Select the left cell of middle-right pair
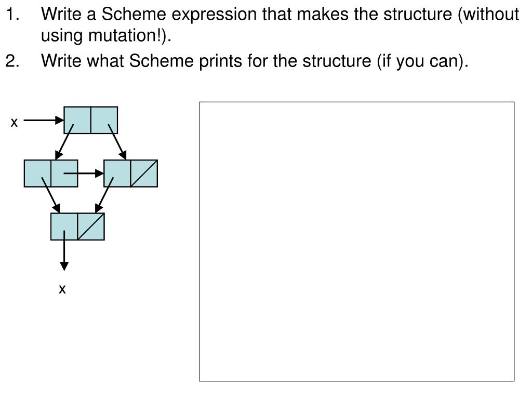This screenshot has width=532, height=399. (117, 174)
